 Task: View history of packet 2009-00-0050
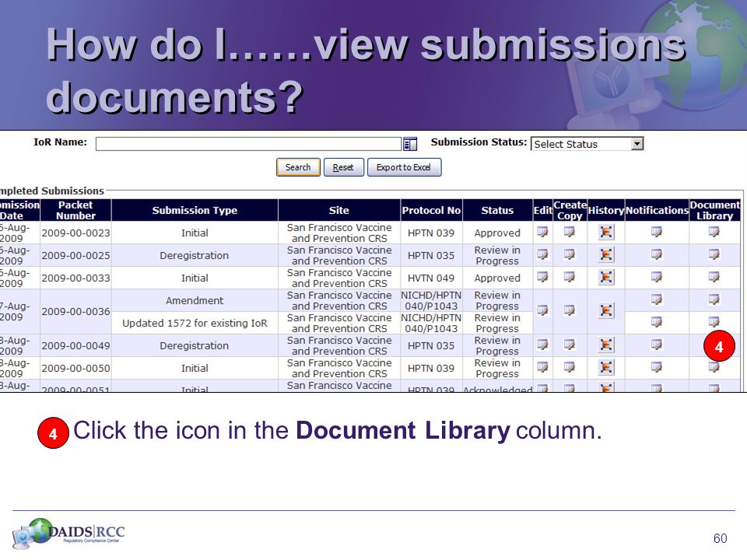coord(606,367)
